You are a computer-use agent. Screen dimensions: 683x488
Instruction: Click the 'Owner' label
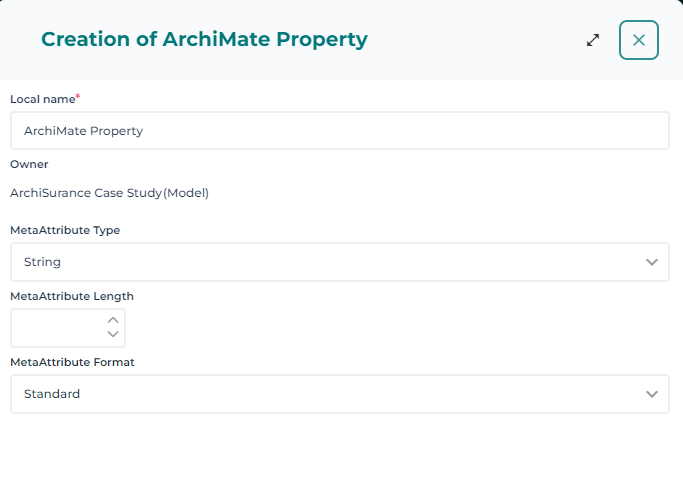(29, 164)
